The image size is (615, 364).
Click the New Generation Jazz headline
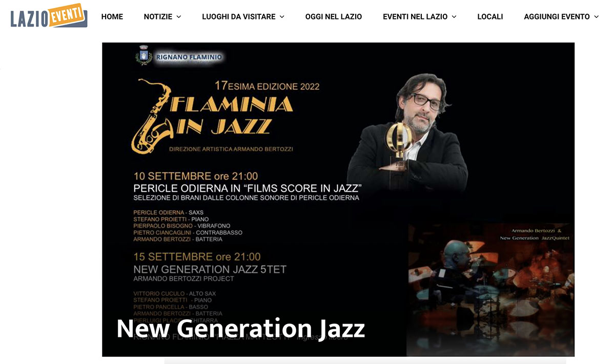(240, 328)
